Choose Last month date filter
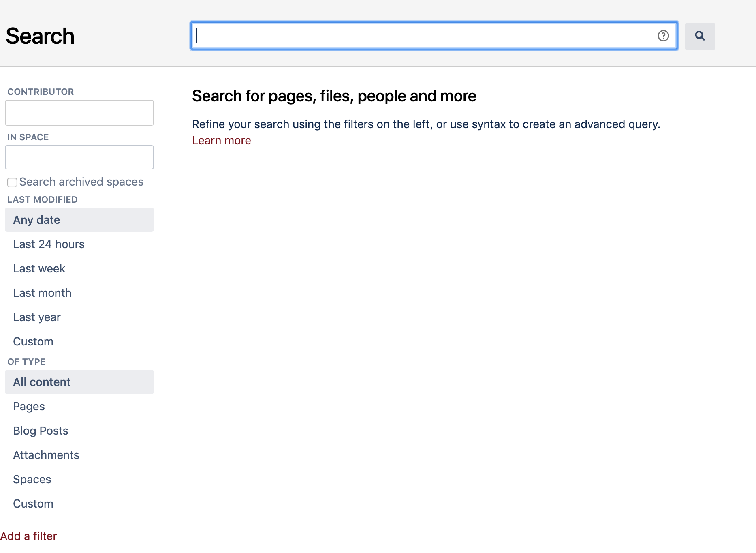 [42, 293]
